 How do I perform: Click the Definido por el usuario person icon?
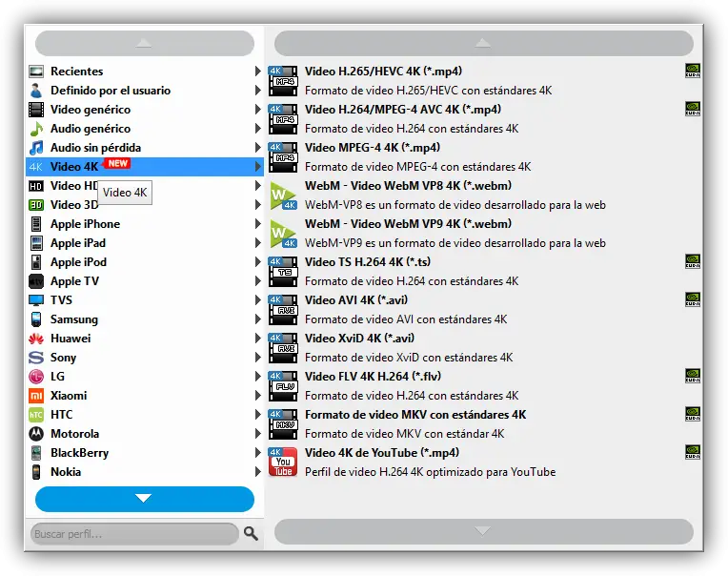pyautogui.click(x=36, y=91)
